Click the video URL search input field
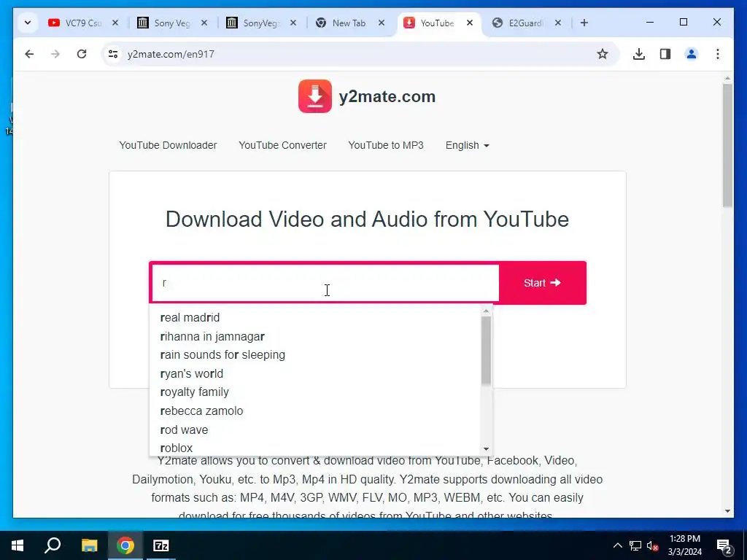747x560 pixels. coord(325,283)
